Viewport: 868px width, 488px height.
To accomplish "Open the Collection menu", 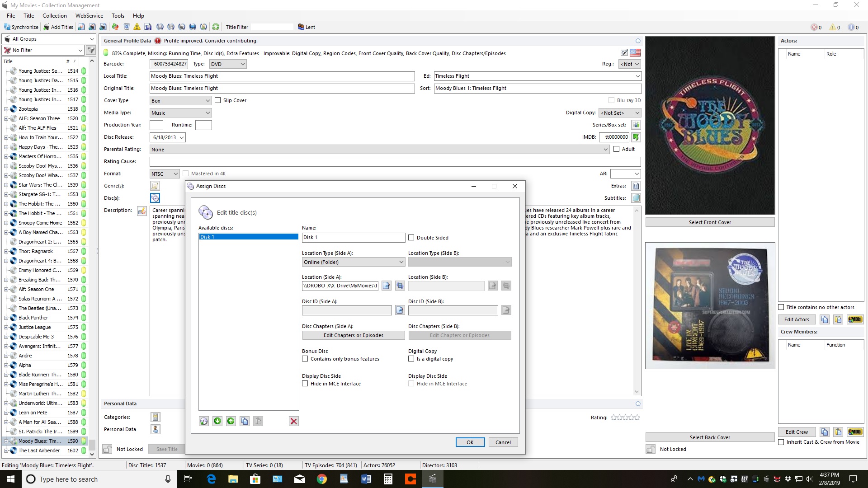I will pos(55,16).
